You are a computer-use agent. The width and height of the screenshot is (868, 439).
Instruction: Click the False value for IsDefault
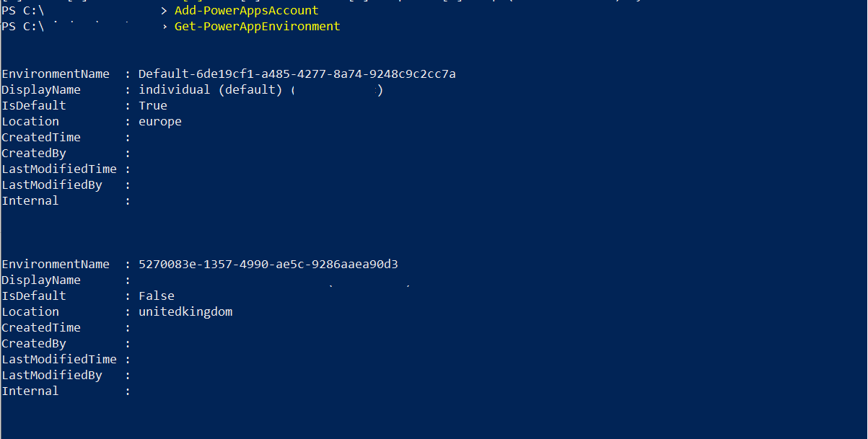(x=157, y=296)
